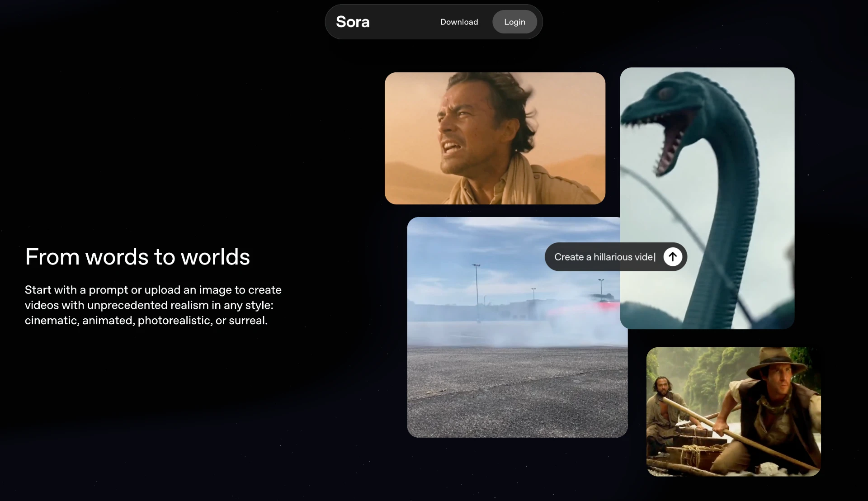Image resolution: width=868 pixels, height=501 pixels.
Task: Click the 'From words to worlds' heading
Action: pos(137,257)
